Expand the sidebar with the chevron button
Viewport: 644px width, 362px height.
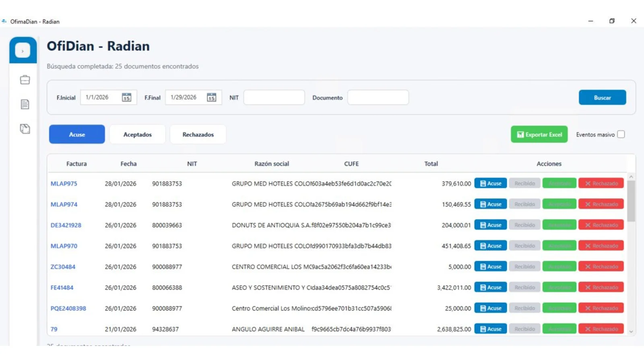tap(23, 51)
